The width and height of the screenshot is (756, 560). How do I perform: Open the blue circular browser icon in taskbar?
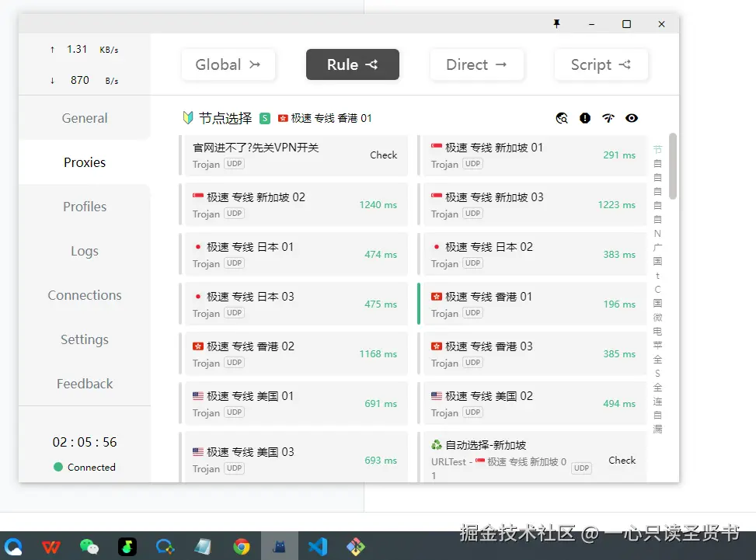pos(13,547)
